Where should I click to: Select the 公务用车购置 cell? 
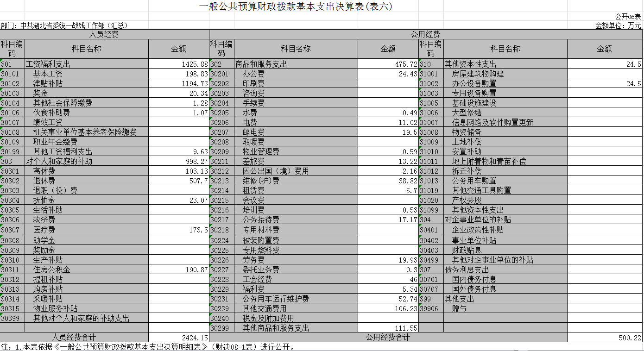pyautogui.click(x=505, y=181)
